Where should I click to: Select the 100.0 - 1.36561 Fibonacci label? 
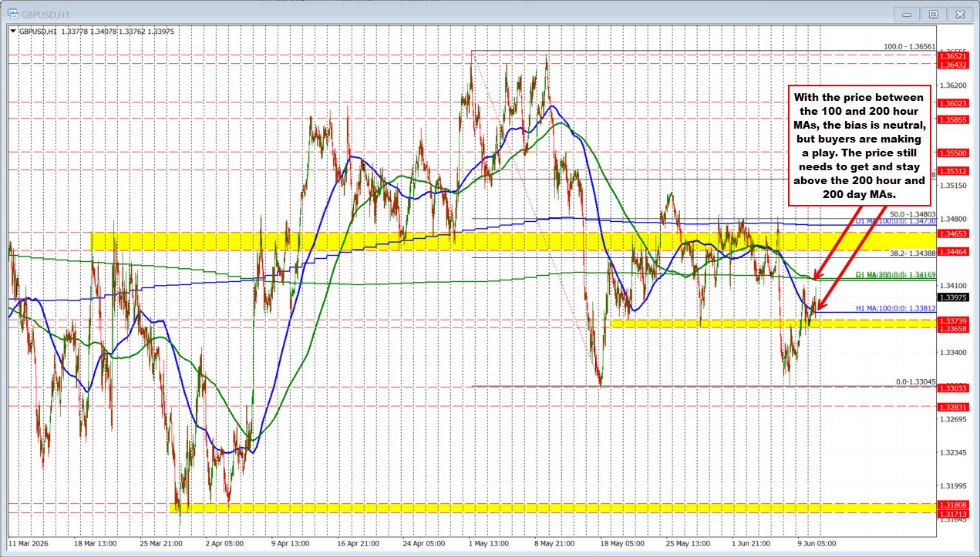[909, 46]
